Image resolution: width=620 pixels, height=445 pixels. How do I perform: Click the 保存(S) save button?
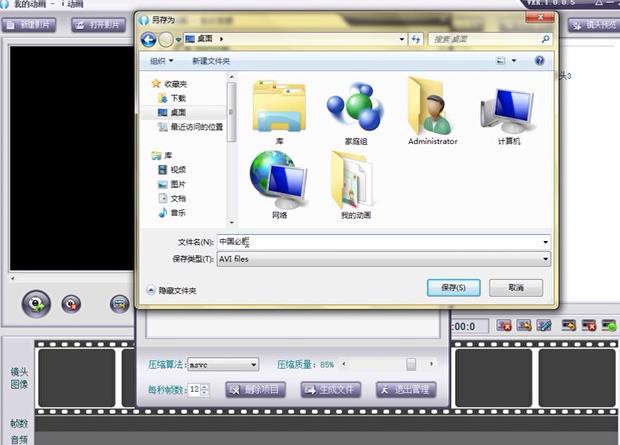(453, 287)
